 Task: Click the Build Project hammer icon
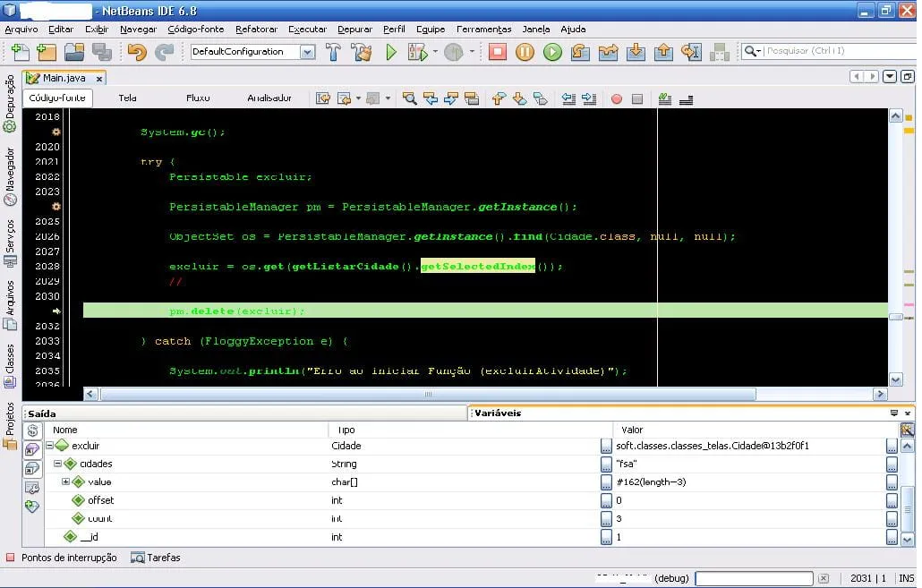pos(333,52)
